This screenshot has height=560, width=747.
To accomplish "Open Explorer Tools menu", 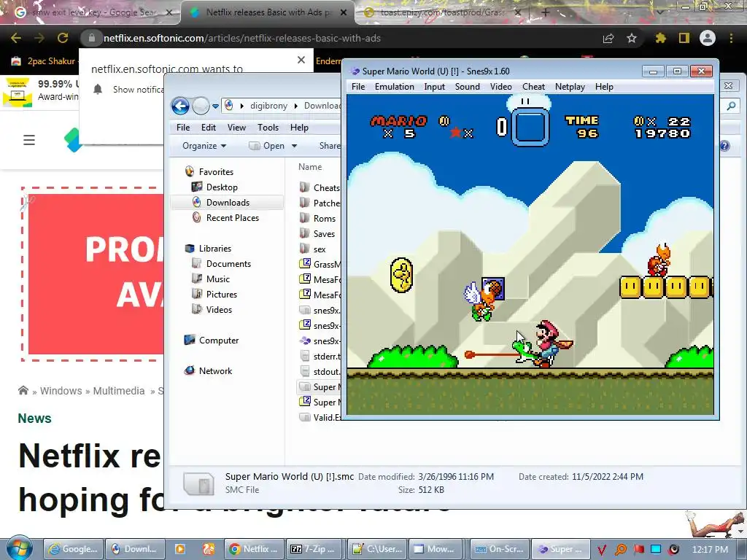I will (x=268, y=127).
